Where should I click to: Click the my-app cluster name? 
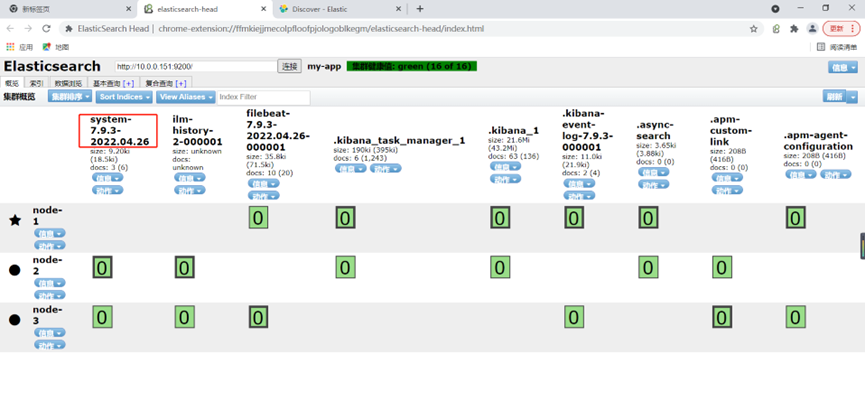point(324,66)
